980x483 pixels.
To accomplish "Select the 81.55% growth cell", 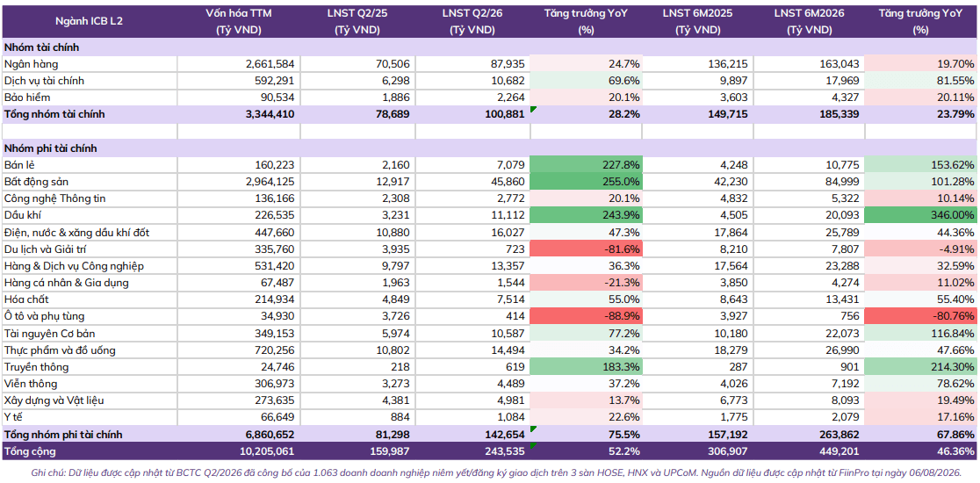I will pos(921,81).
